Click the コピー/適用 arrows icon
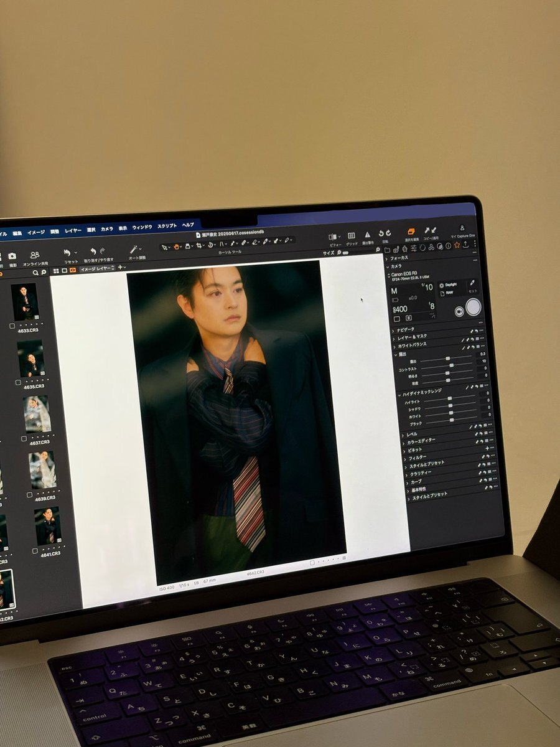The height and width of the screenshot is (747, 560). 431,230
